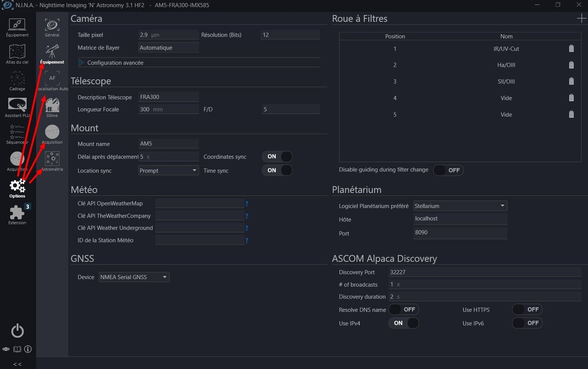588x369 pixels.
Task: Add a new filter with plus icon
Action: (x=581, y=18)
